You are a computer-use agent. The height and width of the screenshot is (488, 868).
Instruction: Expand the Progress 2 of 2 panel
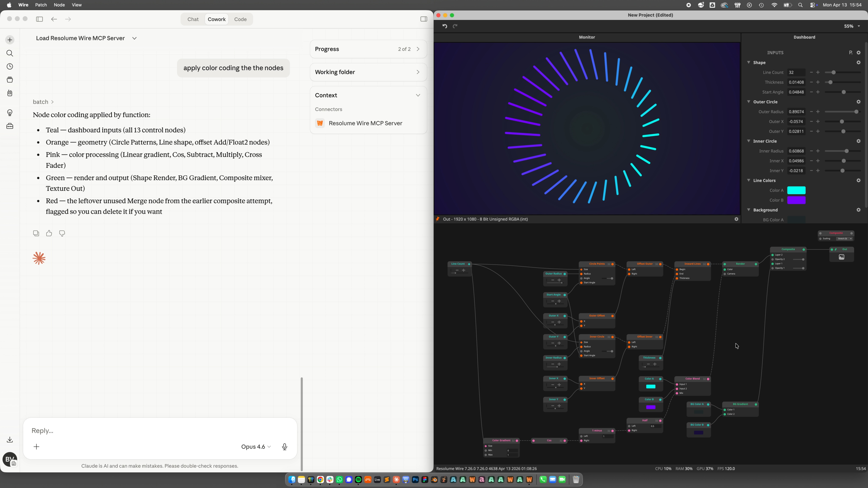click(x=368, y=49)
